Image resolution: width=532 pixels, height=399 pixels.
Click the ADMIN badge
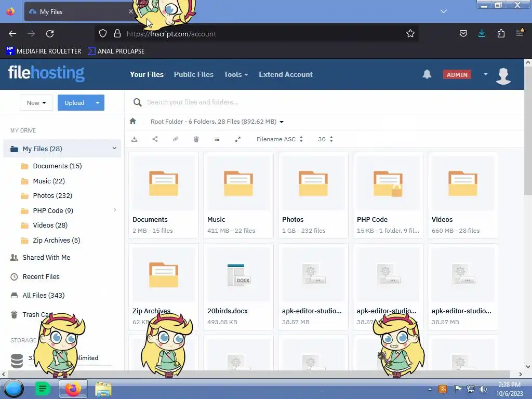coord(457,75)
